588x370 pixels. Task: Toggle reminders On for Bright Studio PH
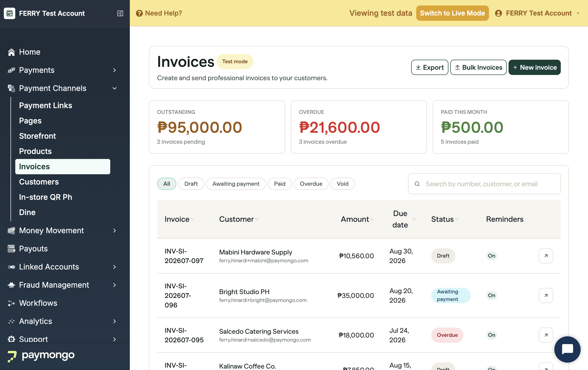pyautogui.click(x=492, y=296)
